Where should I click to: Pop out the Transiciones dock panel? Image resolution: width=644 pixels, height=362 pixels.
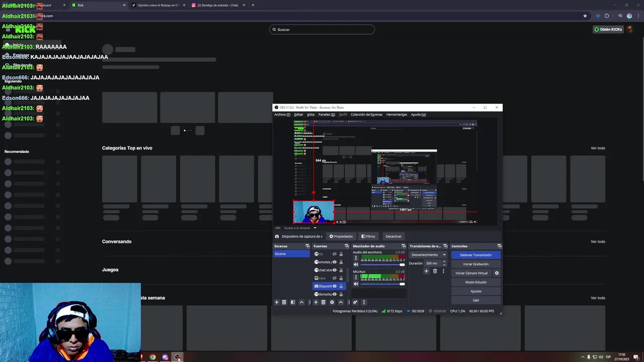(446, 246)
